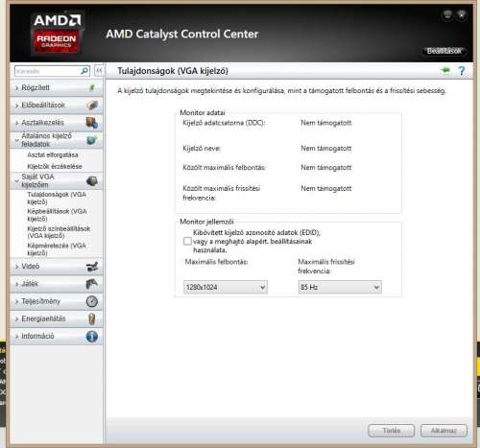The image size is (480, 448).
Task: Close the Catalyst Control Center window
Action: coord(462,14)
